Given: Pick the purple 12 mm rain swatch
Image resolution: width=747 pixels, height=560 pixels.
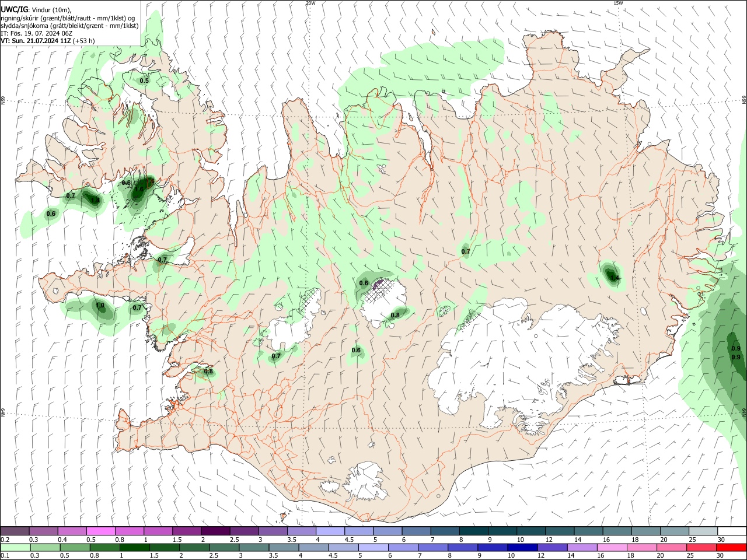Looking at the screenshot, I should [551, 548].
